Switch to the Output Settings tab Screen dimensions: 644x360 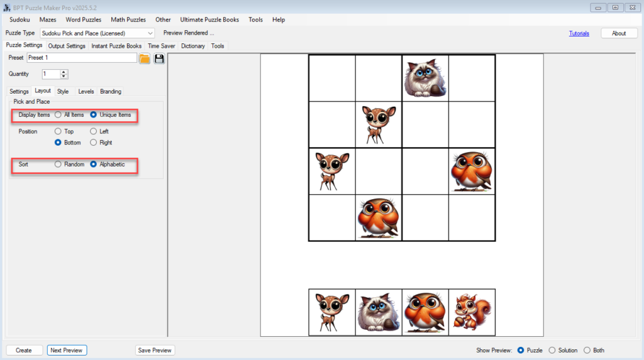point(67,46)
